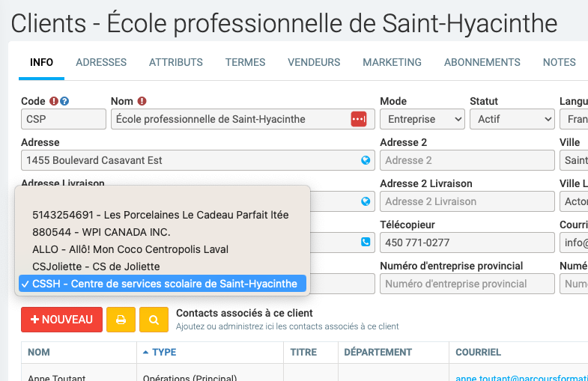
Task: Click the red warning icon beside Nom
Action: click(x=142, y=102)
